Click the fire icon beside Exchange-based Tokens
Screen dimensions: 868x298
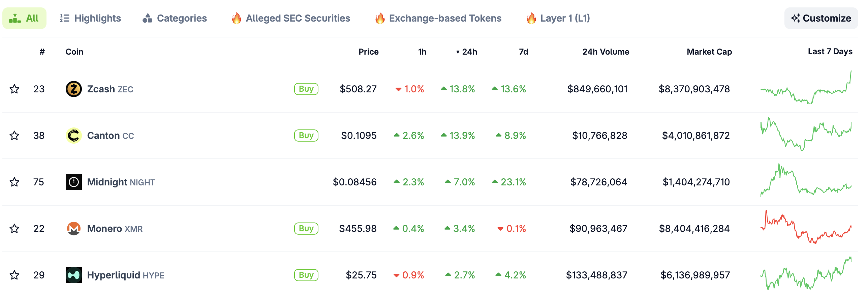380,18
